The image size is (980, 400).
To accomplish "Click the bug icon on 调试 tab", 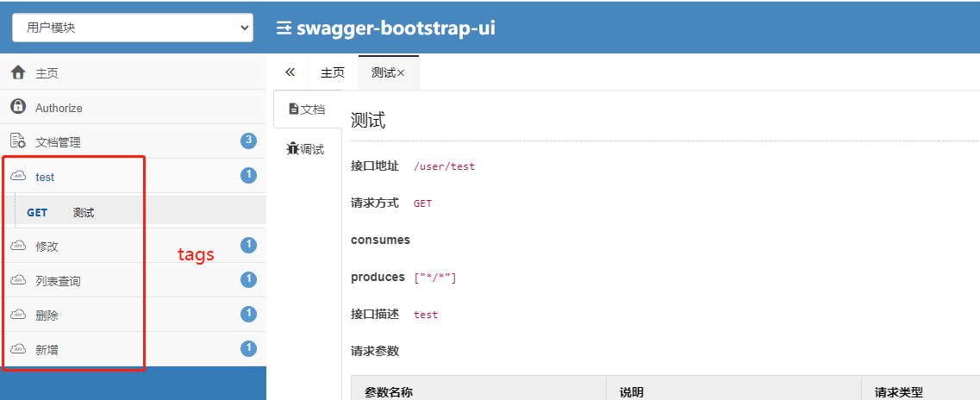I will [292, 149].
